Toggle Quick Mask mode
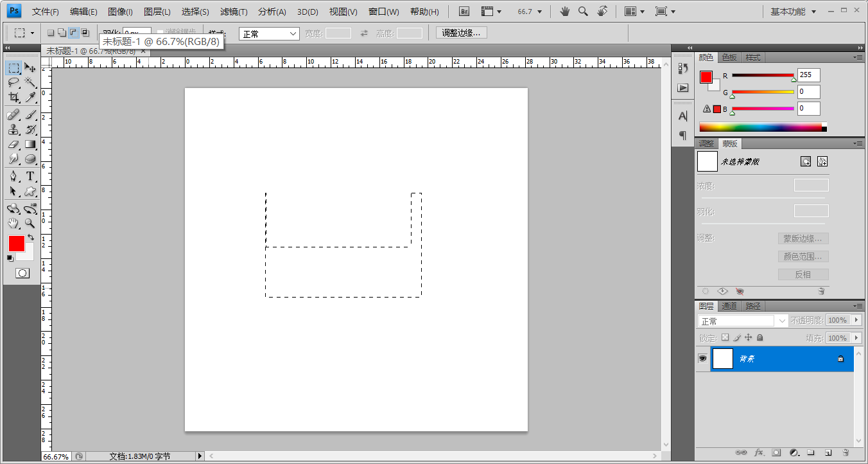Image resolution: width=868 pixels, height=464 pixels. 22,273
